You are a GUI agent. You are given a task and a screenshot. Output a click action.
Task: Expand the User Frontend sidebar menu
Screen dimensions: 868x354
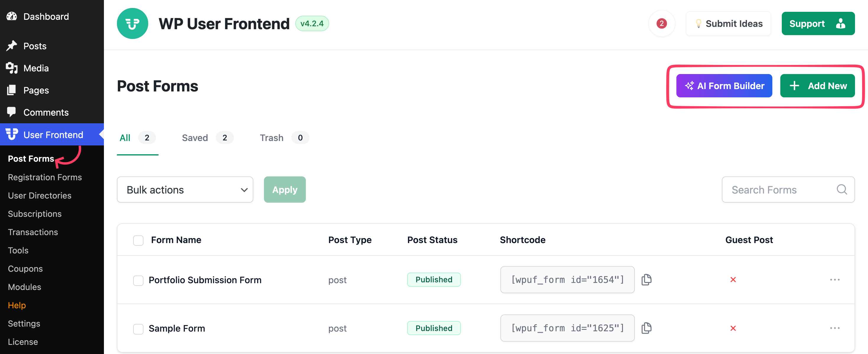(53, 135)
